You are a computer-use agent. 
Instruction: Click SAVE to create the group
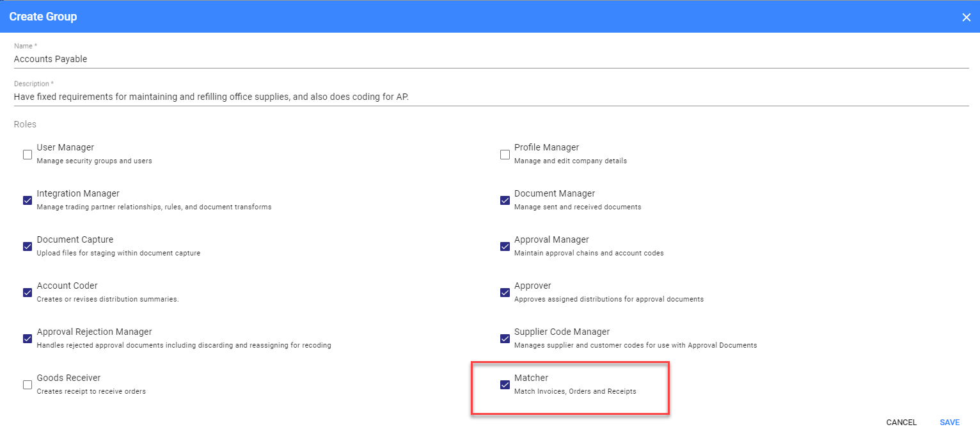coord(949,423)
